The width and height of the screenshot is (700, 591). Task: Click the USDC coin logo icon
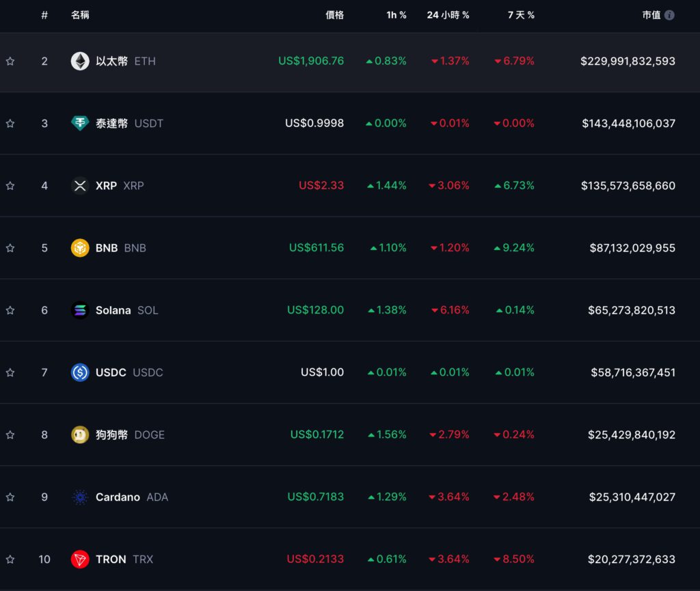[x=80, y=372]
